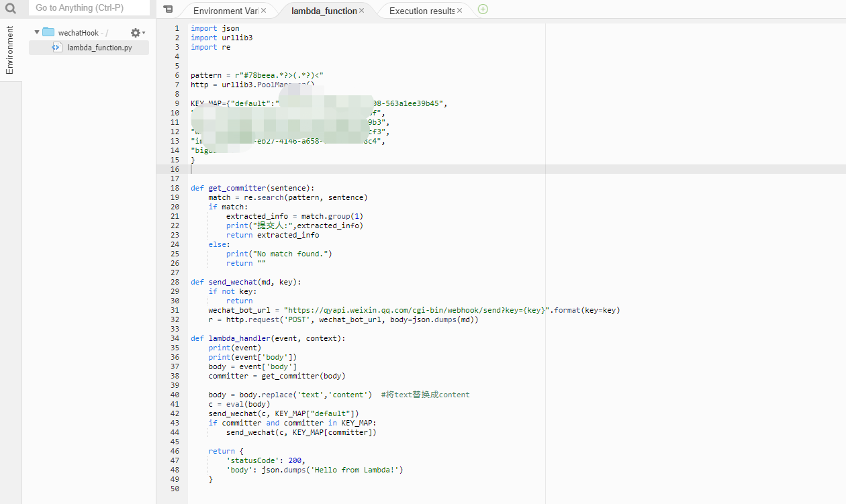Screen dimensions: 846x504
Task: Switch to the lambda_function tab
Action: pos(324,11)
